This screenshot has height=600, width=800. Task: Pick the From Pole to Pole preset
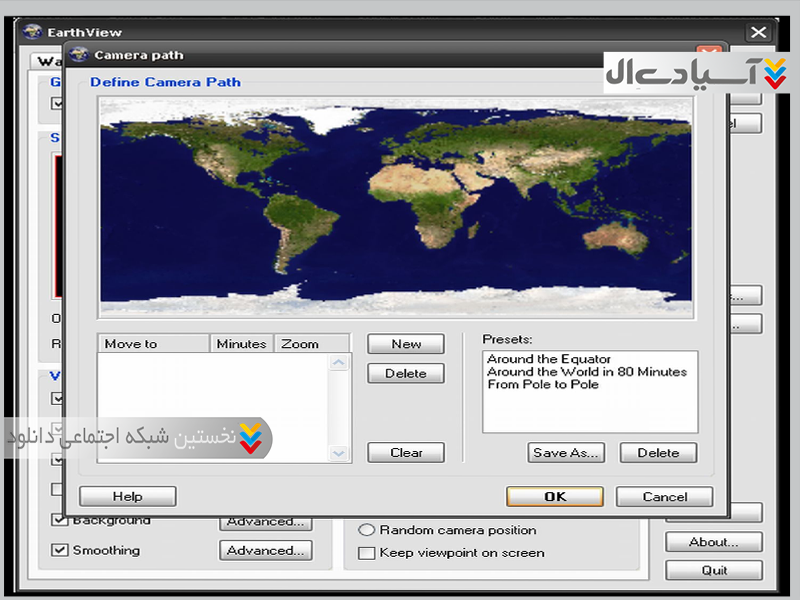pos(543,385)
